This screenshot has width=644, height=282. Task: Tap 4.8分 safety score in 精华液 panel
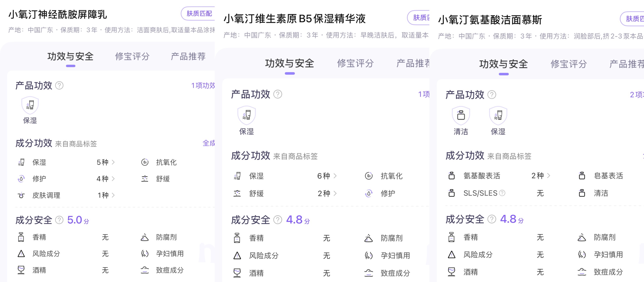(x=298, y=220)
